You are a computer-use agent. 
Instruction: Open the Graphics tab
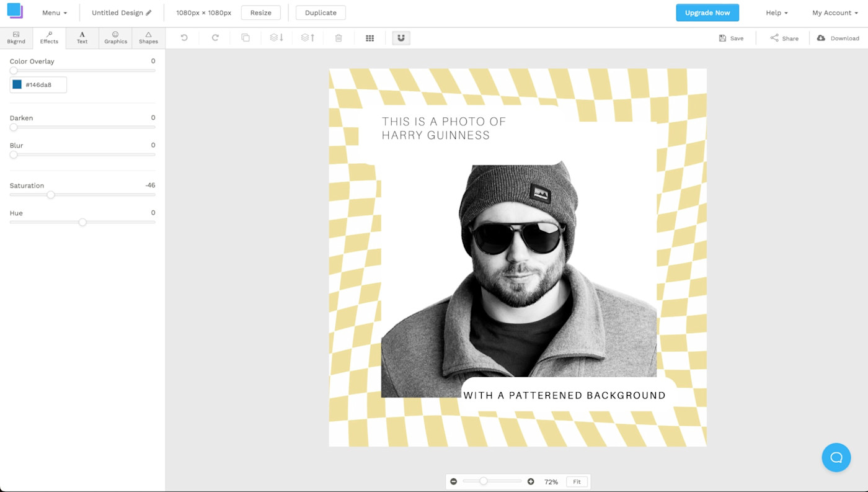pos(115,38)
